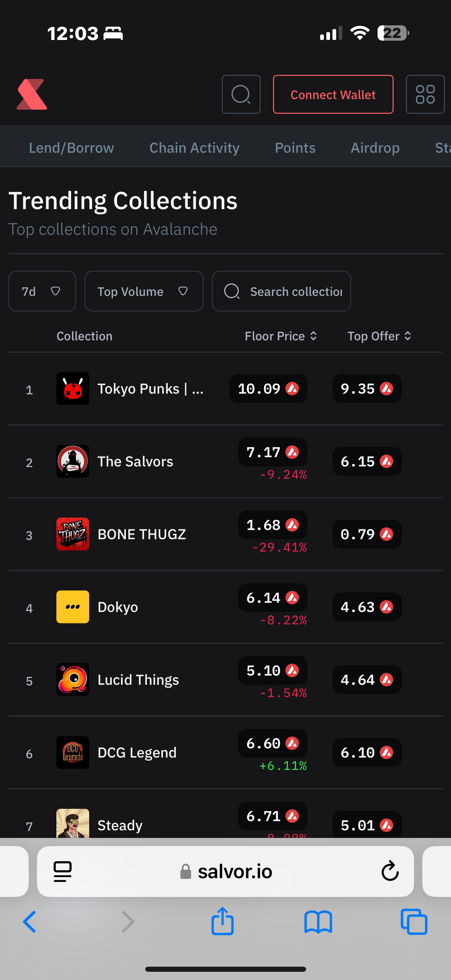Screen dimensions: 451x980
Task: Expand the 7d time range dropdown
Action: 42,291
